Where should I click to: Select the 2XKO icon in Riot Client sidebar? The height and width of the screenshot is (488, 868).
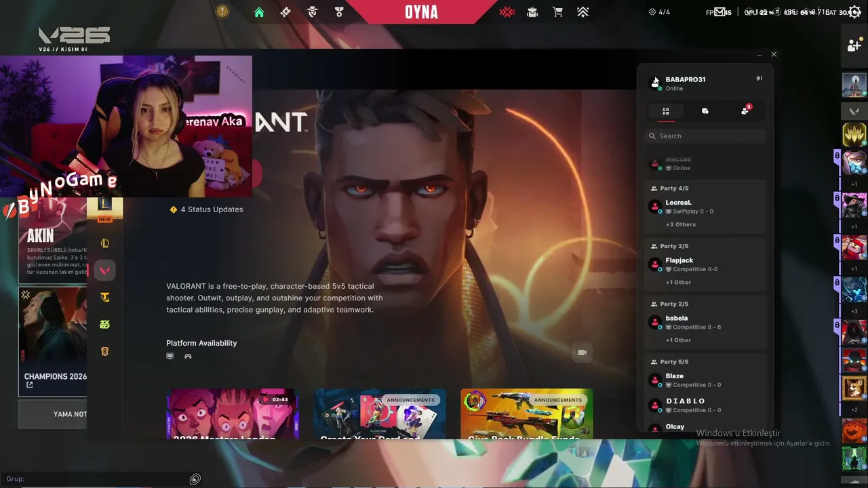104,324
